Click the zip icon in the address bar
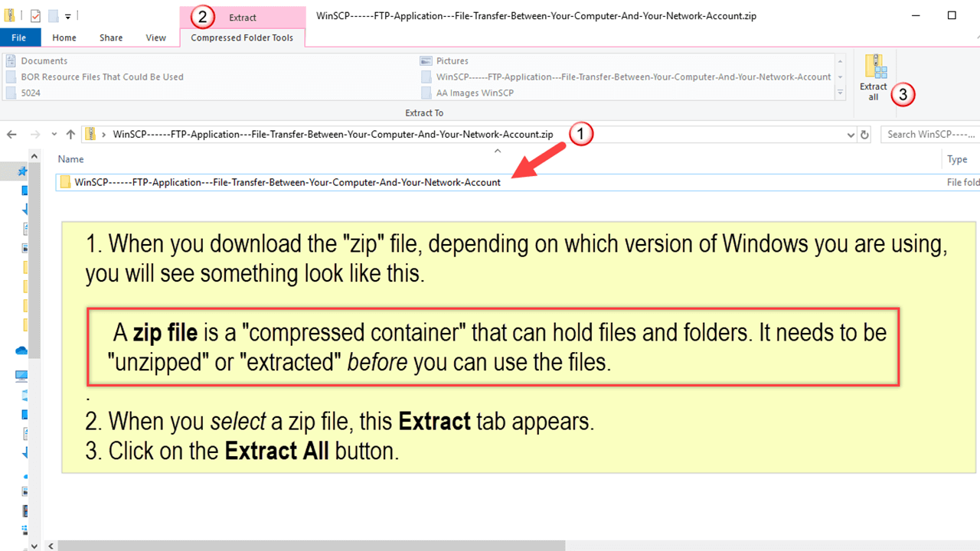Image resolution: width=980 pixels, height=551 pixels. coord(90,135)
